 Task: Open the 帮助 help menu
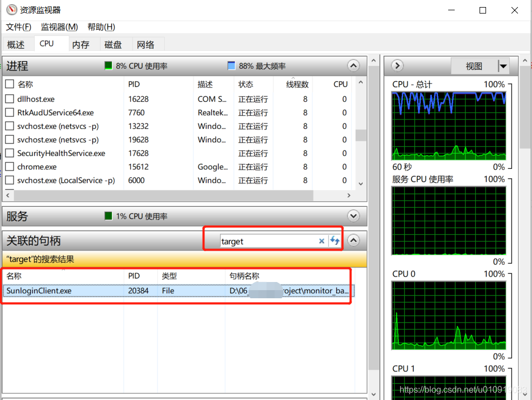(x=101, y=27)
